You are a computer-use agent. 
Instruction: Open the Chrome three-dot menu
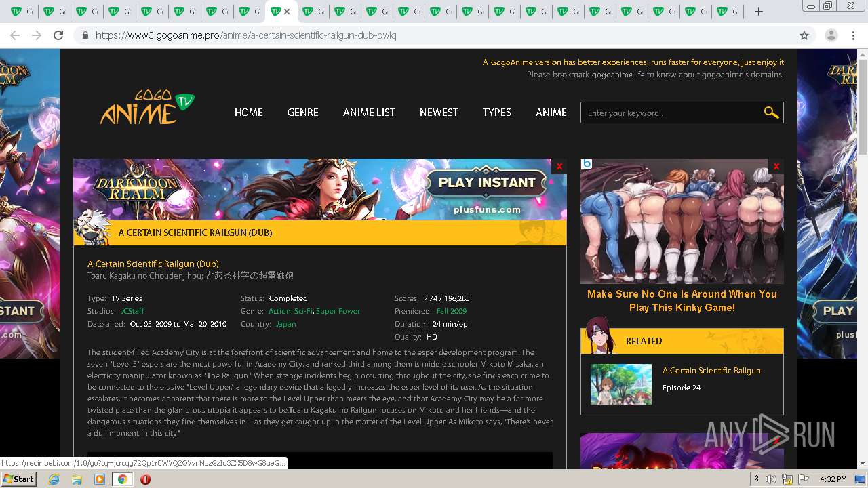coord(854,35)
